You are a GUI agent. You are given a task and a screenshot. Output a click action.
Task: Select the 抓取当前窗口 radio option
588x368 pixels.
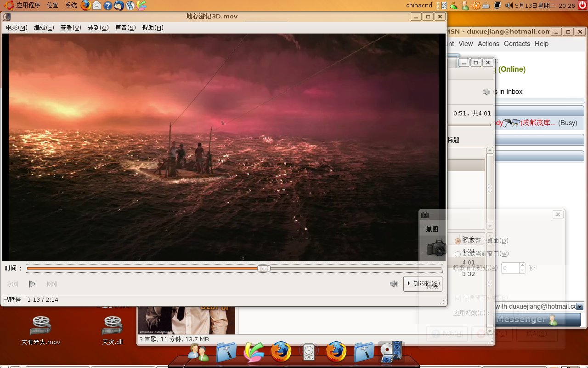[x=458, y=254]
